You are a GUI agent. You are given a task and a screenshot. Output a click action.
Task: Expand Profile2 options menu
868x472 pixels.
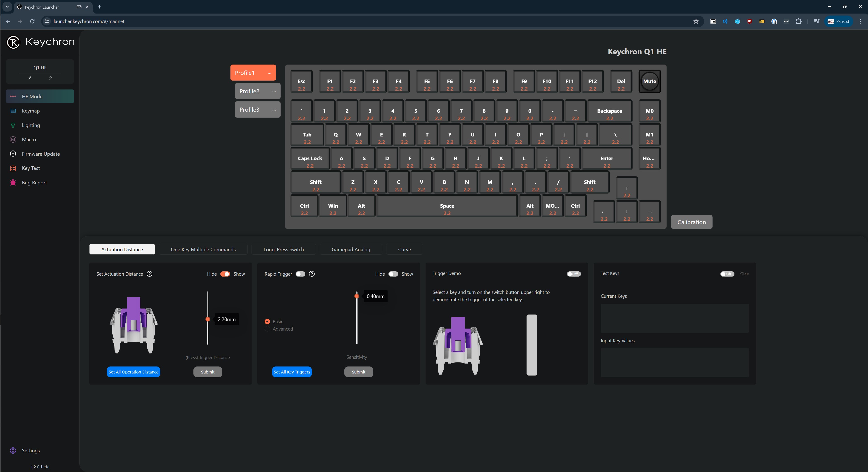[x=274, y=91]
